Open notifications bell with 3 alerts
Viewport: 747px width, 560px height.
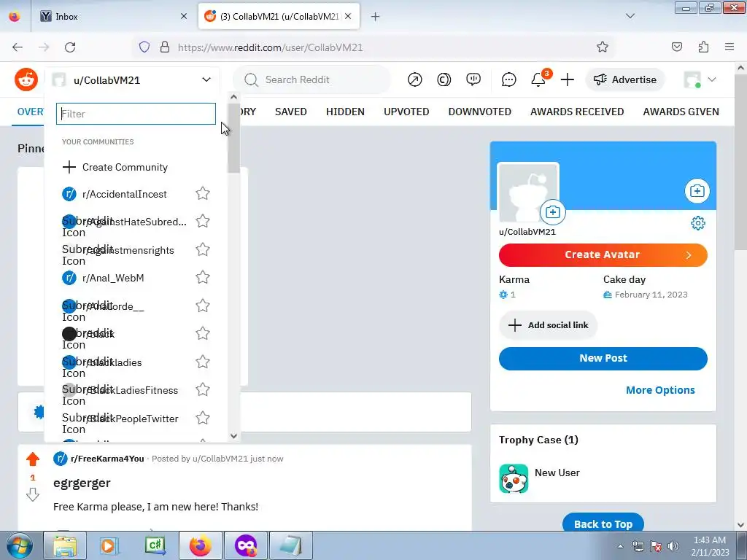pos(539,79)
